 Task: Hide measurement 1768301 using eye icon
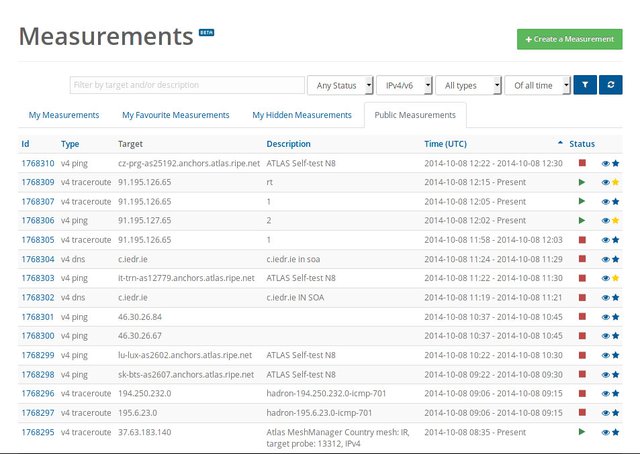[606, 317]
